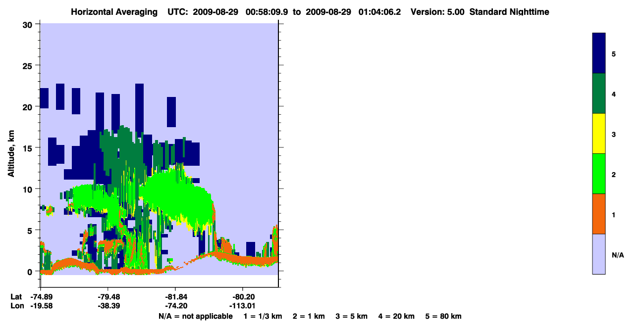Click the -74.89 latitude label
Screen dimensions: 644x330
(41, 297)
